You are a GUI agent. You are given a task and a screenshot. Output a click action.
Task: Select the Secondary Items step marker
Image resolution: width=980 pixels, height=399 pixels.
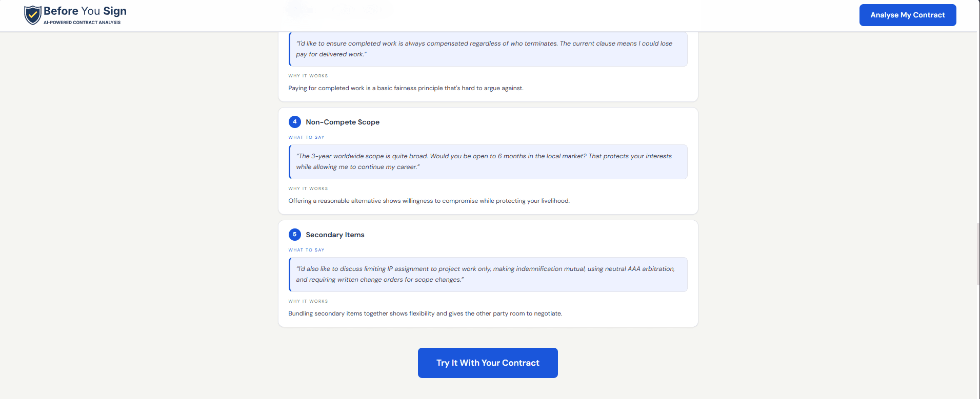tap(295, 235)
